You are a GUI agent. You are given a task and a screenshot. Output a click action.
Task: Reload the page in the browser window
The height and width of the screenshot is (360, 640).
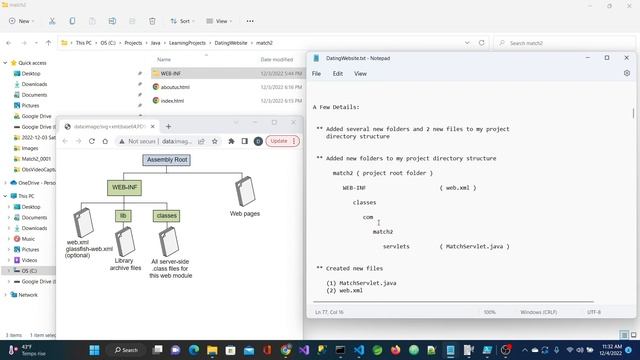coord(92,141)
